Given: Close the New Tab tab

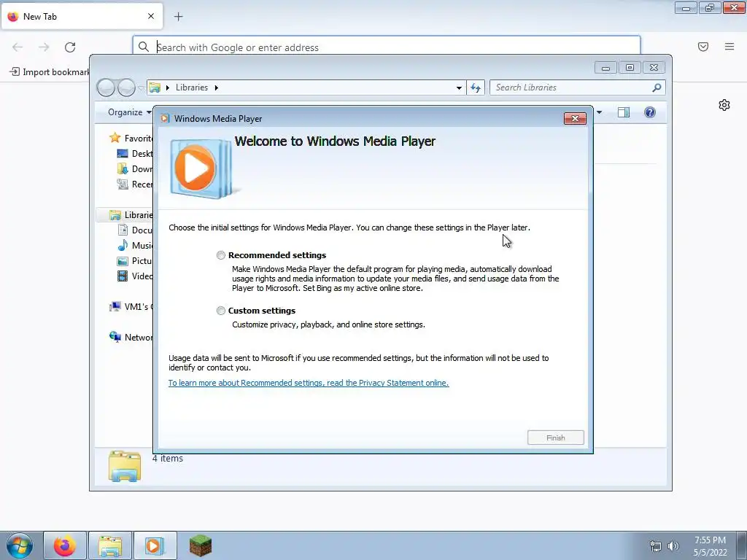Looking at the screenshot, I should [x=150, y=16].
